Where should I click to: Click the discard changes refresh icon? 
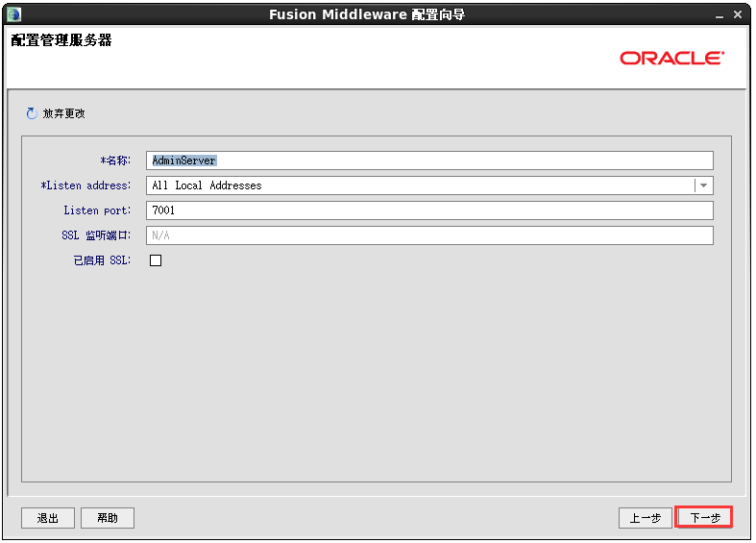click(32, 113)
